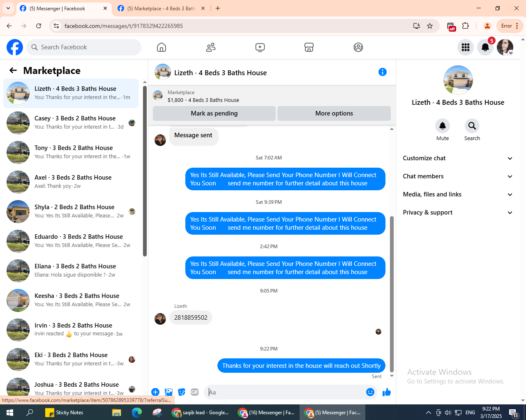Open the Facebook menu grid icon
The height and width of the screenshot is (420, 526).
(x=466, y=47)
